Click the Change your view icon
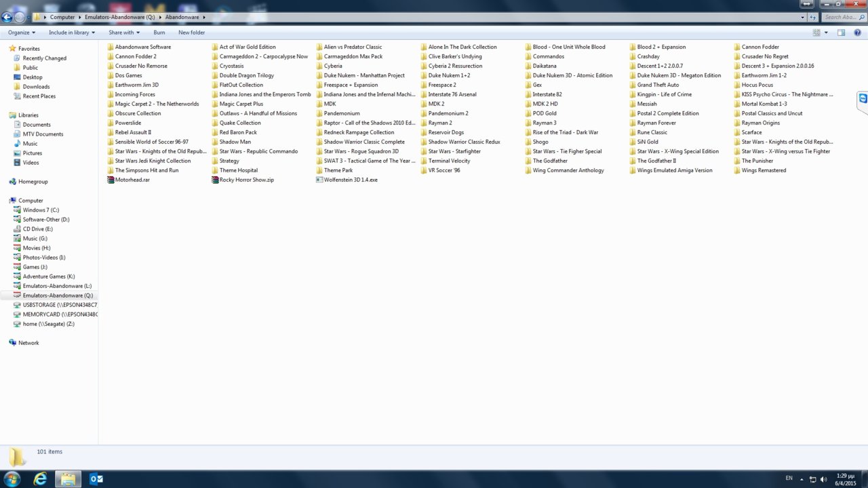This screenshot has height=488, width=868. [x=816, y=33]
